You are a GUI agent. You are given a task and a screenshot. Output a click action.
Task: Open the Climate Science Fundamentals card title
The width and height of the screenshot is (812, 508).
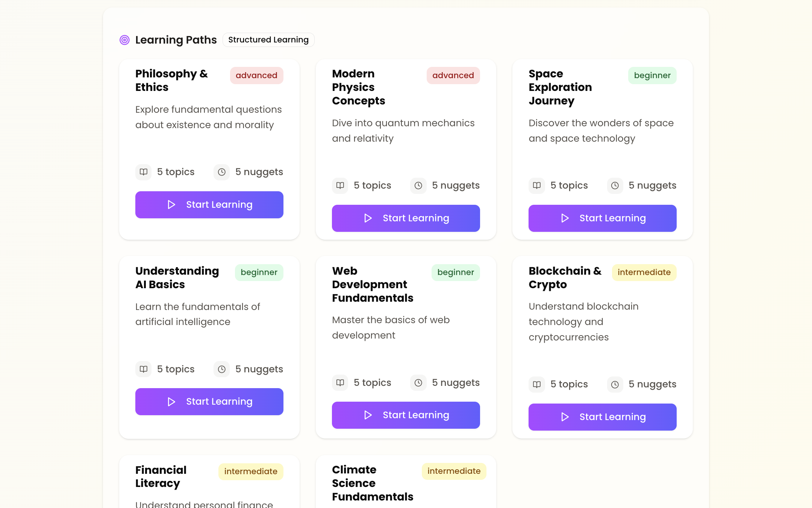[x=373, y=483]
